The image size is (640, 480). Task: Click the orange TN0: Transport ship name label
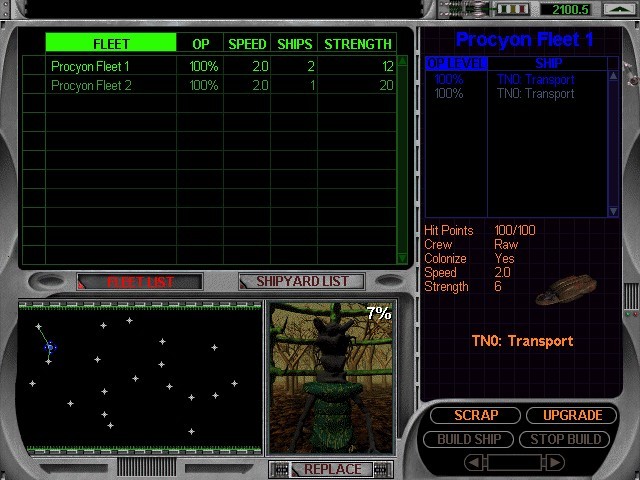(x=522, y=341)
